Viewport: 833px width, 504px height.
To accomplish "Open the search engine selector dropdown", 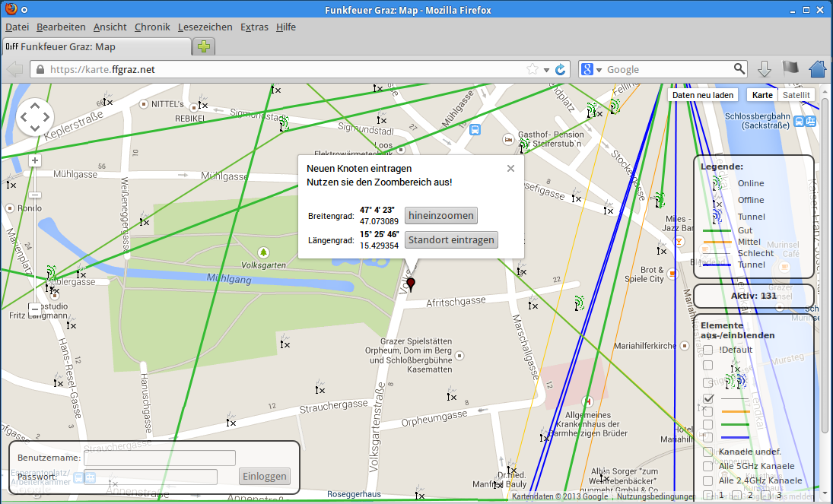I will [x=593, y=69].
